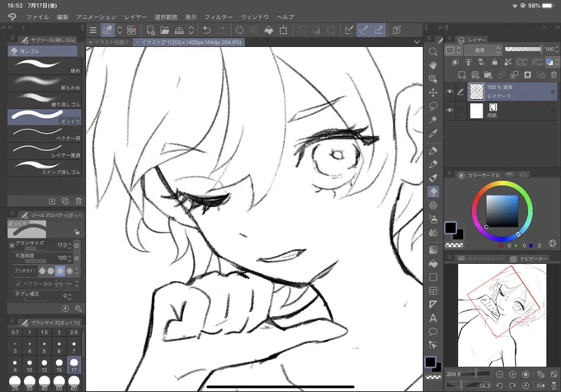Switch to the ナビゲーター tab
The width and height of the screenshot is (561, 392).
coord(530,258)
